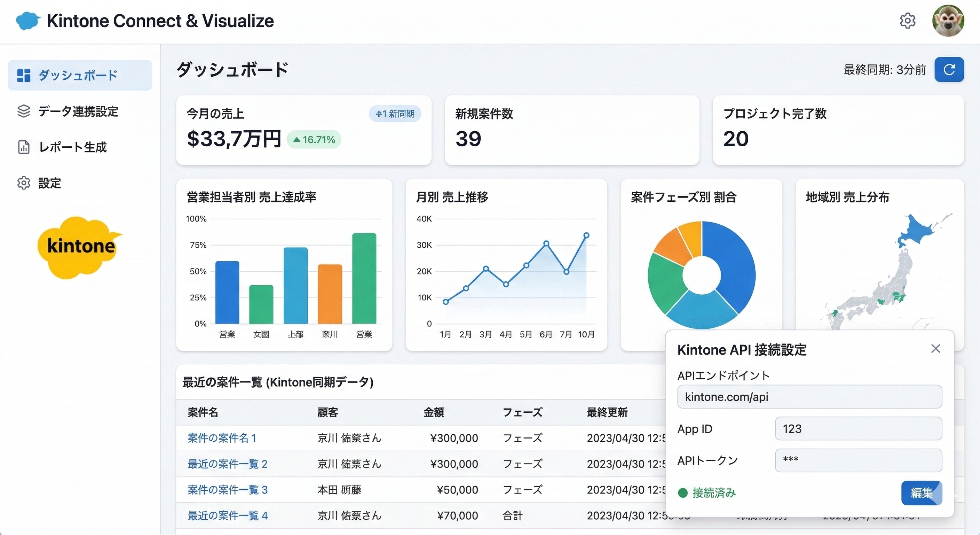Open the monkey profile avatar
This screenshot has width=980, height=535.
[x=948, y=21]
